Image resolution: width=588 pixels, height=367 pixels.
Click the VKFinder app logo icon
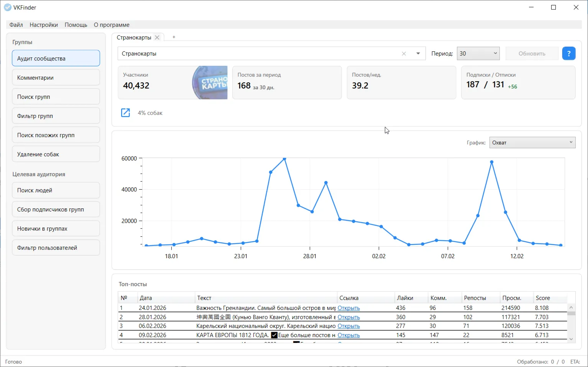7,7
